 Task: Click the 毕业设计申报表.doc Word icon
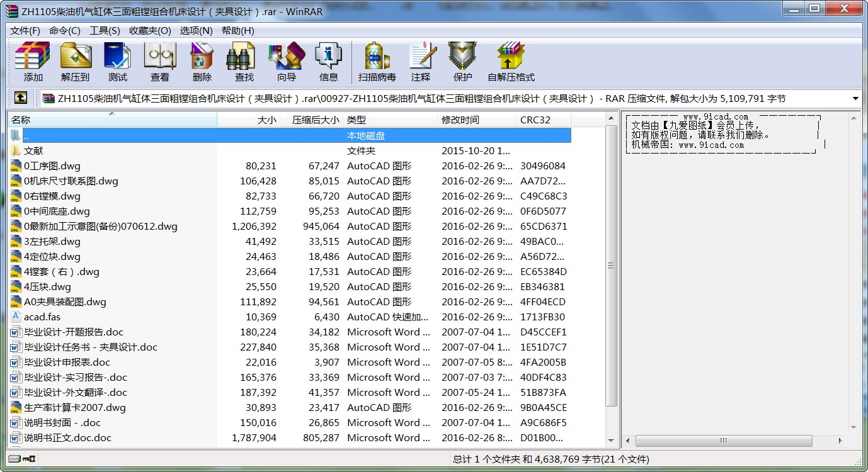pos(16,362)
